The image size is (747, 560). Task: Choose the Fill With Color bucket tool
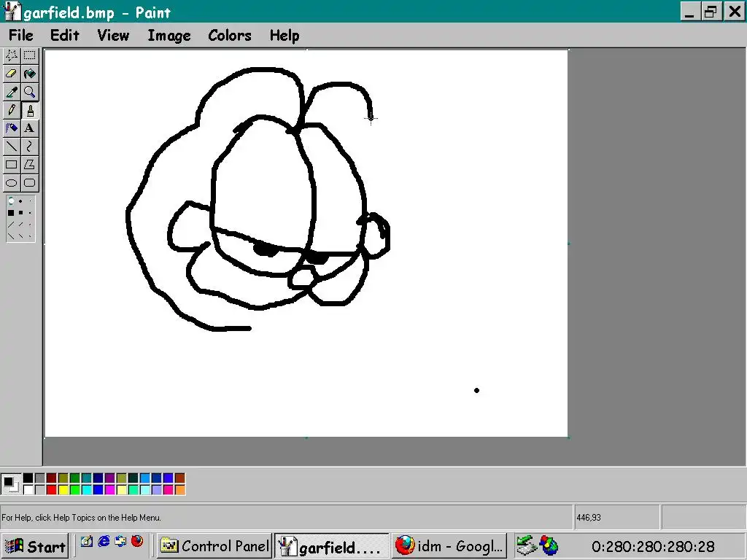[29, 74]
